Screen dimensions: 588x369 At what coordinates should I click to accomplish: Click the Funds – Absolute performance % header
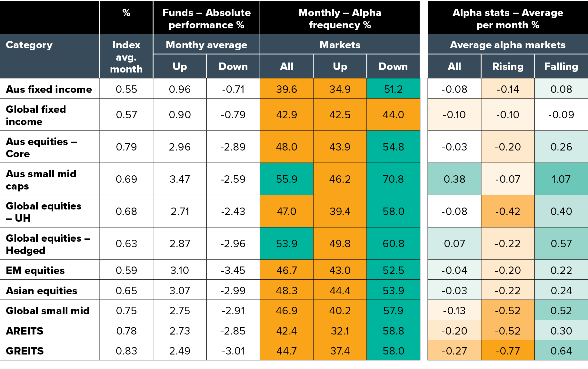pyautogui.click(x=206, y=18)
